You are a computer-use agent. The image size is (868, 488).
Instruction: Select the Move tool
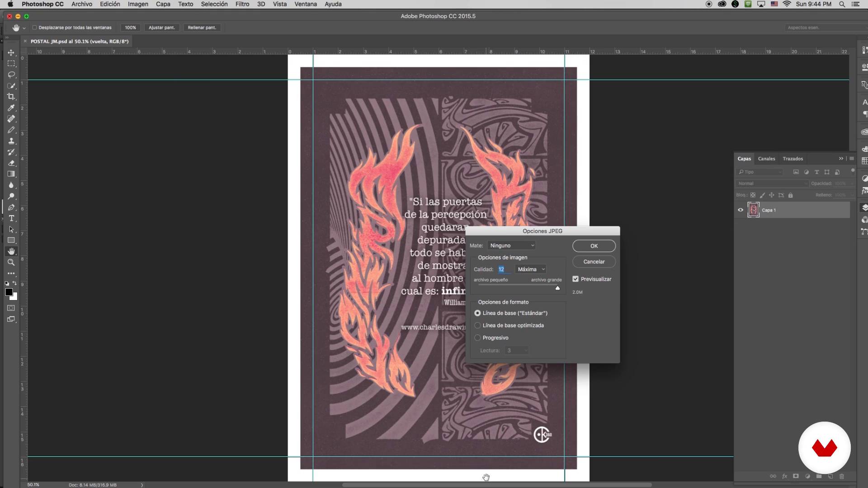(11, 52)
